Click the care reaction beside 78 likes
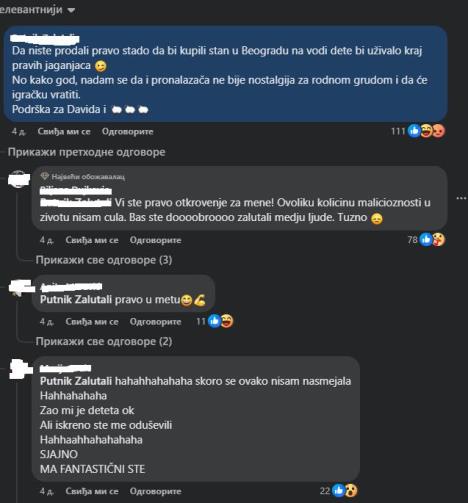The width and height of the screenshot is (468, 503). coord(439,239)
